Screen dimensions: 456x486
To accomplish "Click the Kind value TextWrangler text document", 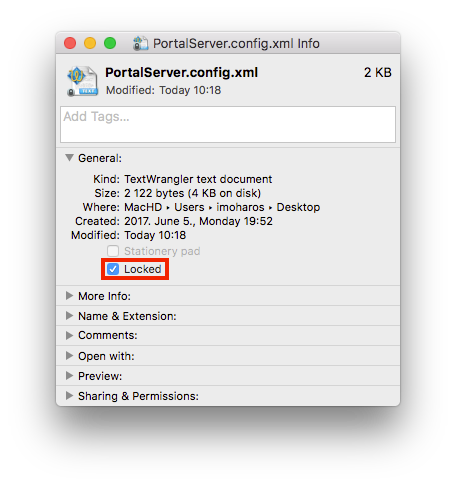I will pyautogui.click(x=198, y=179).
